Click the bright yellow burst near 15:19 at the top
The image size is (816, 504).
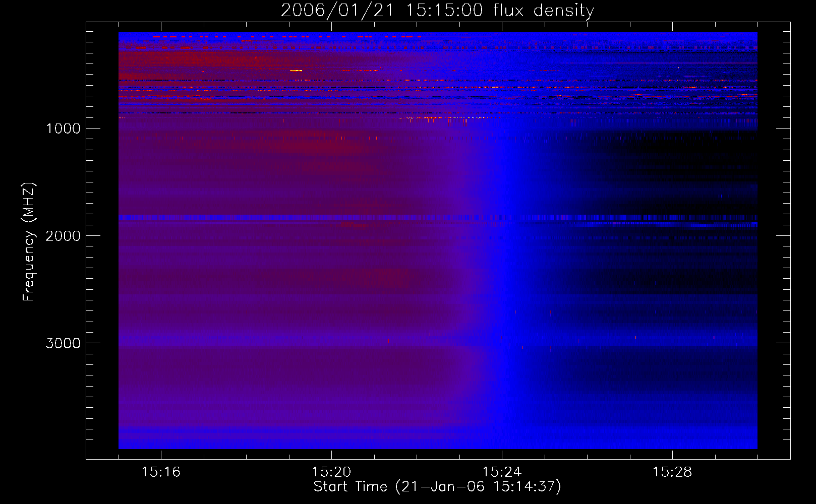click(x=296, y=71)
